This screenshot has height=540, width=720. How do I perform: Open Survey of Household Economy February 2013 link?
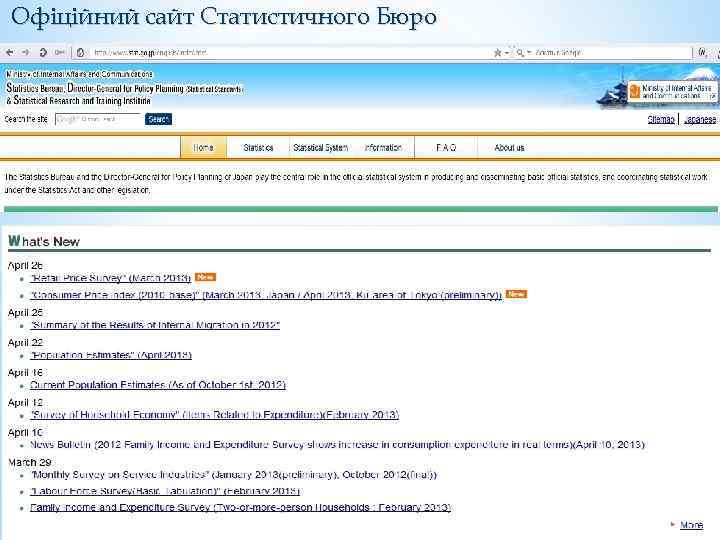(x=214, y=415)
